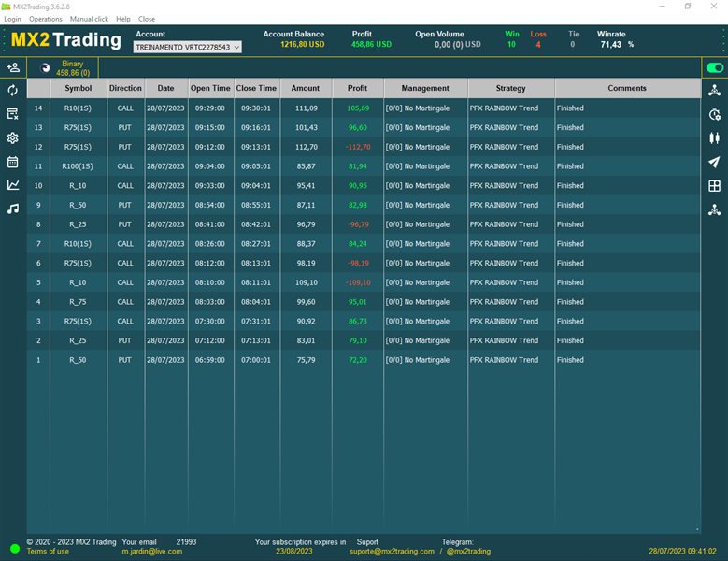Open the timer settings icon

click(x=715, y=114)
